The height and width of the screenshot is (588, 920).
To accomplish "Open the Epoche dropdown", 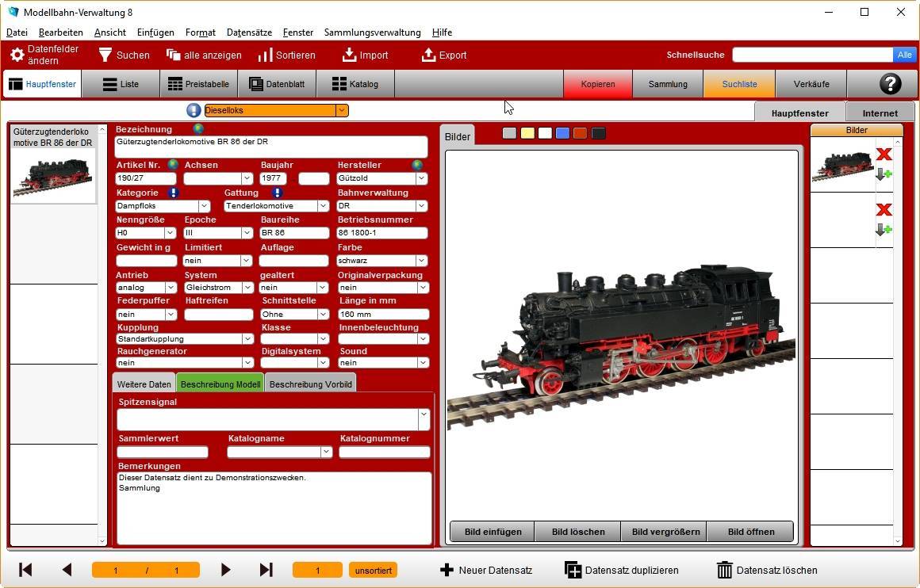I will click(x=246, y=233).
